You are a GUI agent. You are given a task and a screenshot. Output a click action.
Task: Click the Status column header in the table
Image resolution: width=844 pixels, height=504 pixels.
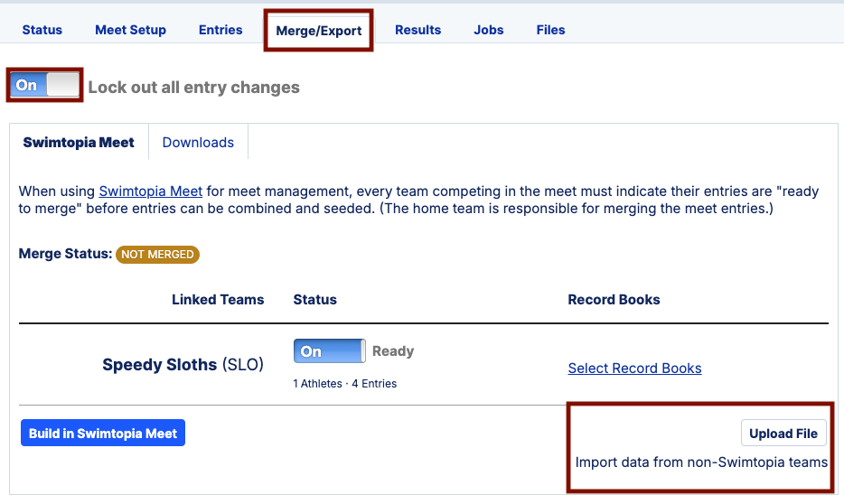(314, 300)
